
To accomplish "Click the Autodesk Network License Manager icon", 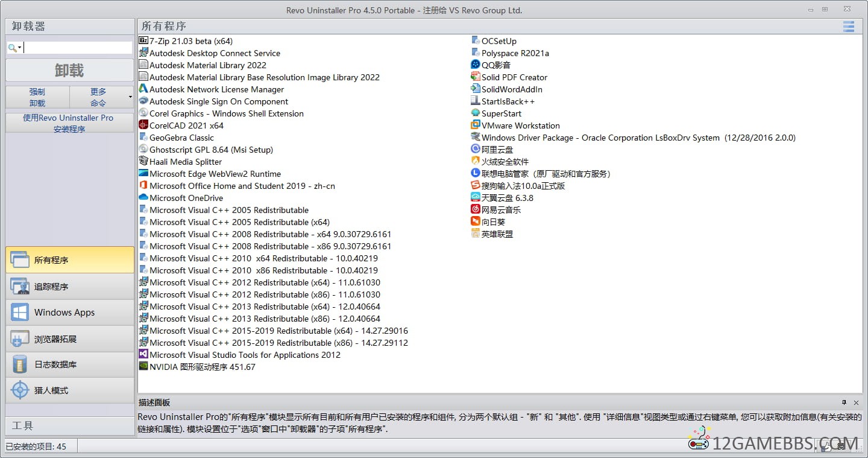I will point(143,89).
